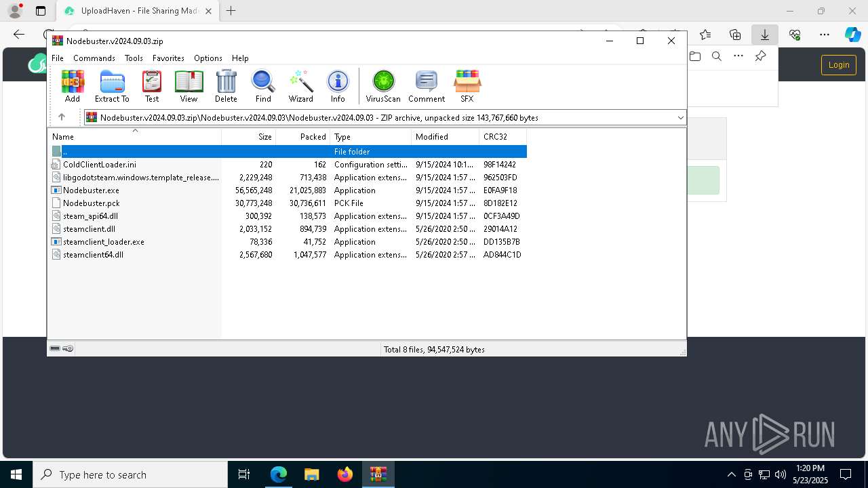
Task: Open the Tools menu
Action: coord(134,58)
